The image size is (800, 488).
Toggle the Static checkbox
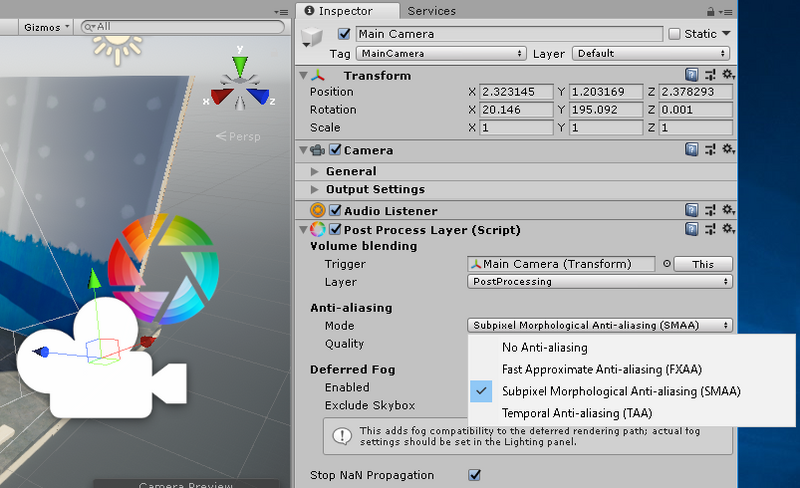point(674,34)
